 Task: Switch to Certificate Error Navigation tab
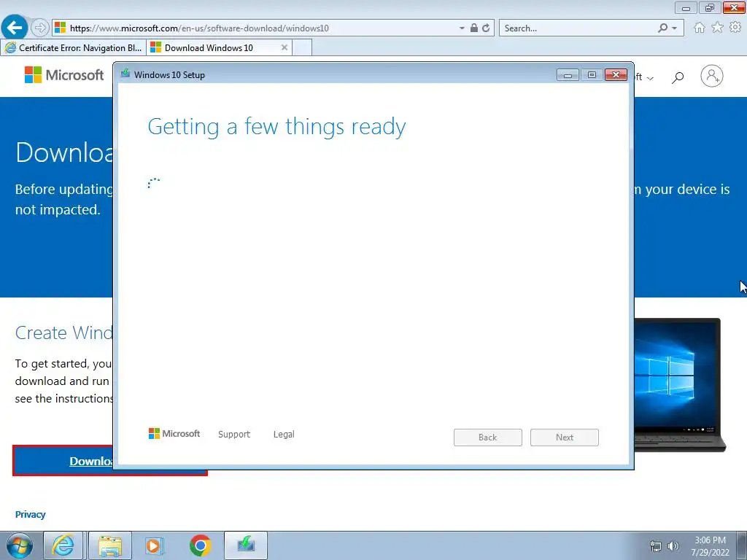[x=74, y=47]
